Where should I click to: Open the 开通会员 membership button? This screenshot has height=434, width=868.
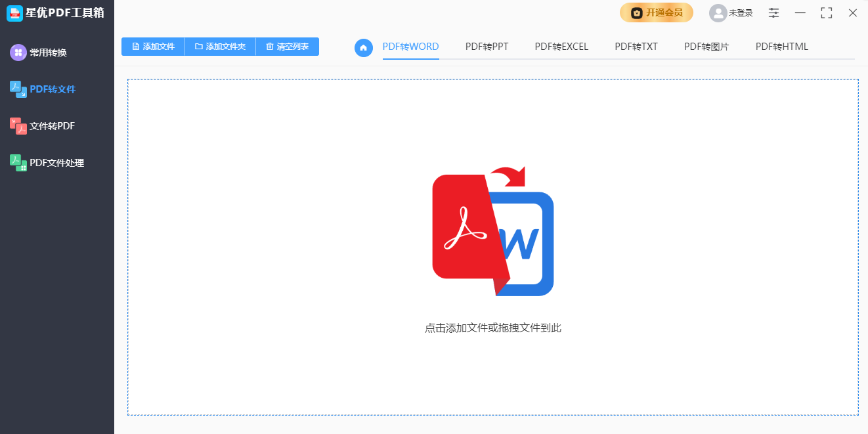click(657, 12)
